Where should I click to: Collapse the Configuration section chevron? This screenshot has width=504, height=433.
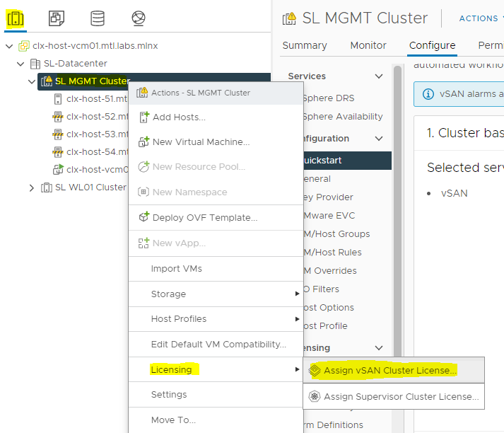379,139
